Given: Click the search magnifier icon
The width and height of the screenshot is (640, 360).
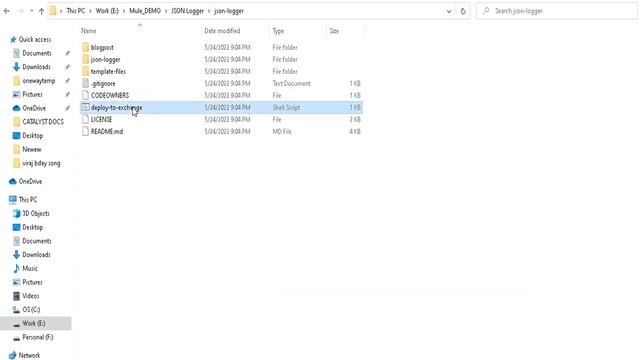Looking at the screenshot, I should pos(486,11).
